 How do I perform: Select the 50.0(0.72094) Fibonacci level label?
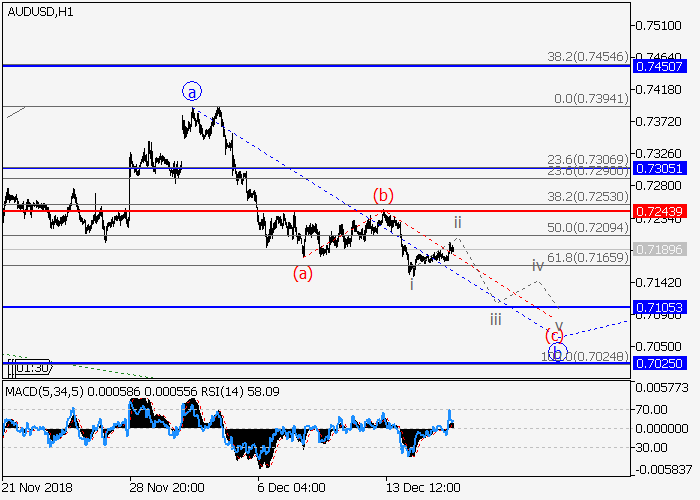tap(586, 228)
